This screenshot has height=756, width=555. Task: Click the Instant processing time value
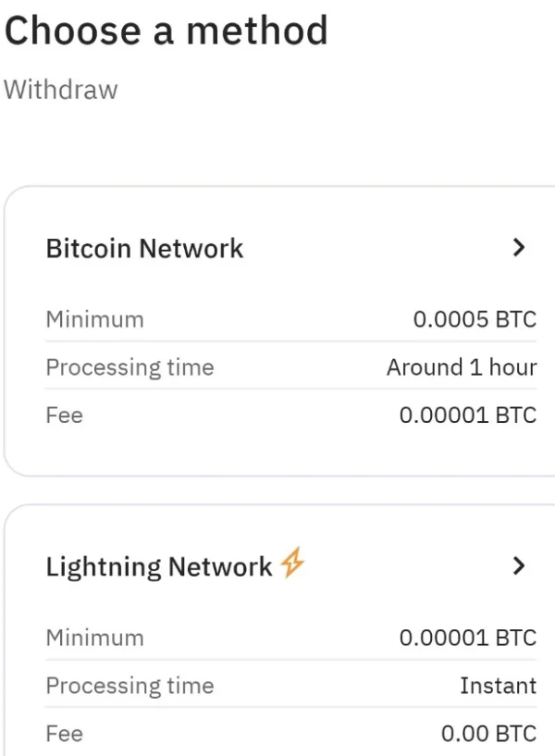[498, 686]
